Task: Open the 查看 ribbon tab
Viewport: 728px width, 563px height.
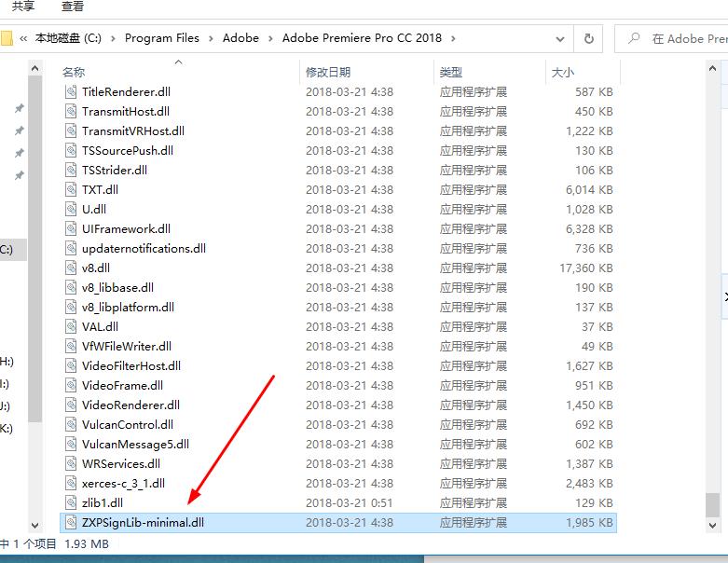Action: (73, 7)
